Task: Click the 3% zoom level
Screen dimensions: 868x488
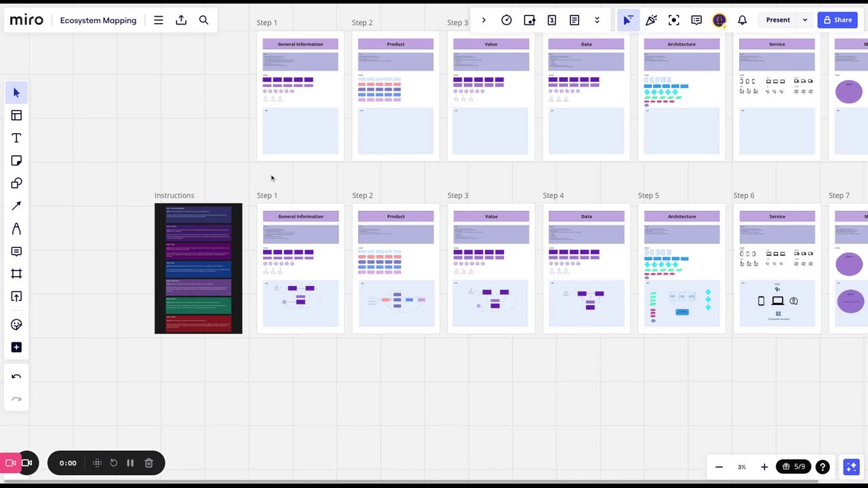Action: (742, 467)
